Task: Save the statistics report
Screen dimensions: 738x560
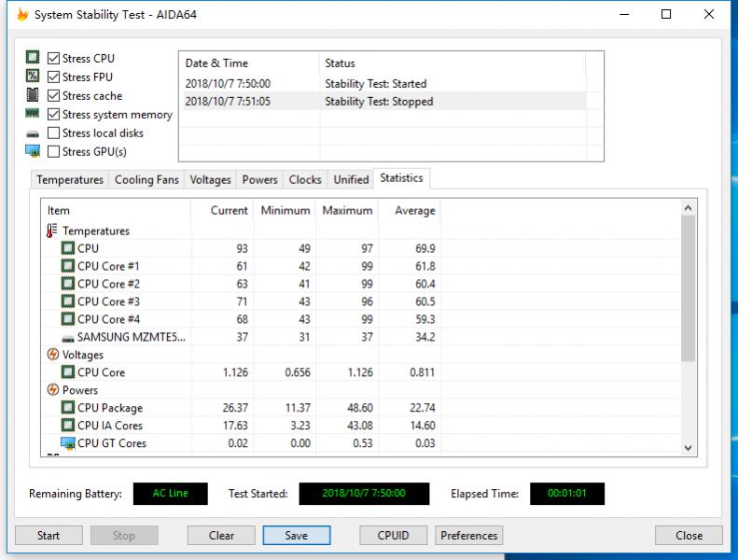Action: 297,536
